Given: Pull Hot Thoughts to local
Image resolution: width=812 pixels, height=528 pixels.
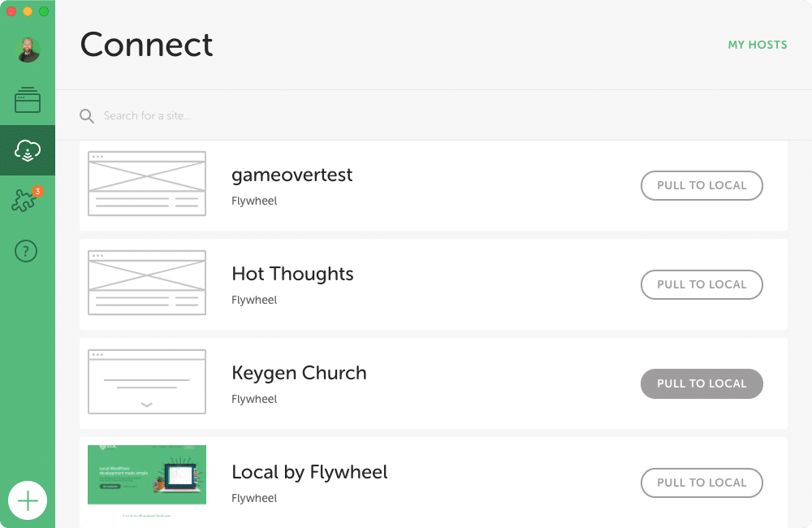Looking at the screenshot, I should click(702, 284).
